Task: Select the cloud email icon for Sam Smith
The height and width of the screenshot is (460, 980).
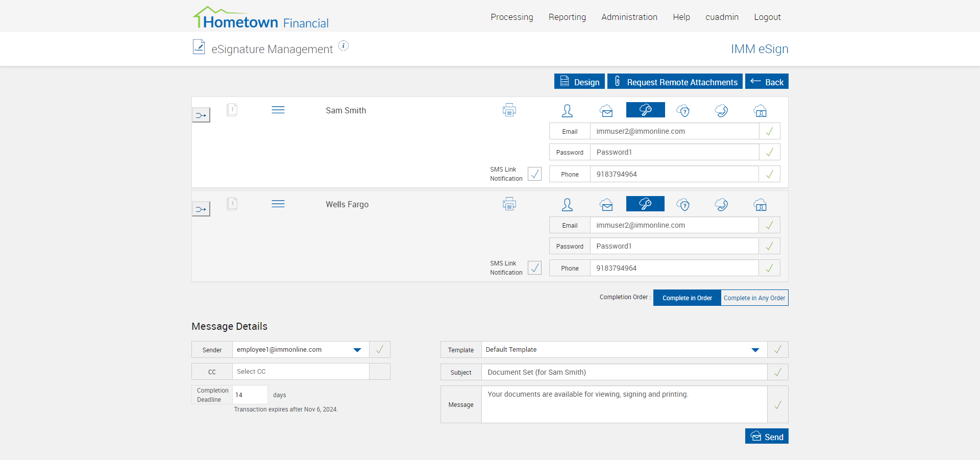Action: pyautogui.click(x=606, y=111)
